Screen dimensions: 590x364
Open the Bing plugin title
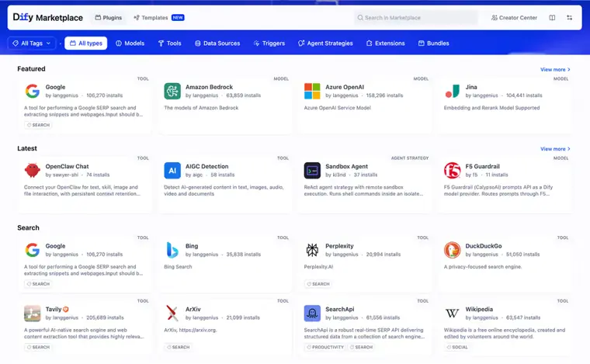[192, 246]
